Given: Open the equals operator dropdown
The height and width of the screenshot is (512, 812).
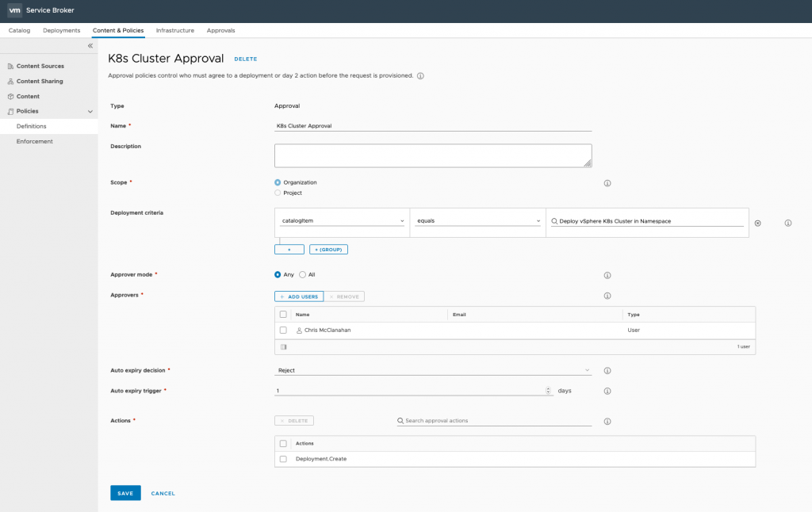Looking at the screenshot, I should pyautogui.click(x=477, y=221).
